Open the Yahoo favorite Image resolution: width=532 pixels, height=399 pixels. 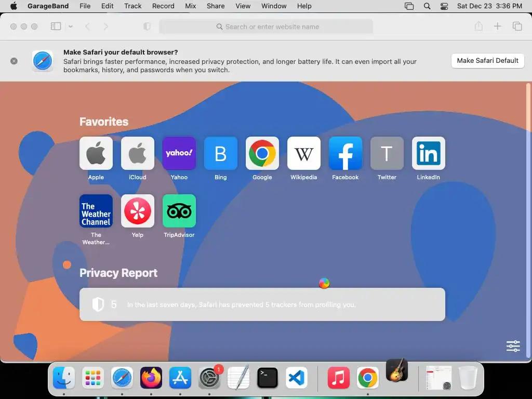tap(179, 153)
